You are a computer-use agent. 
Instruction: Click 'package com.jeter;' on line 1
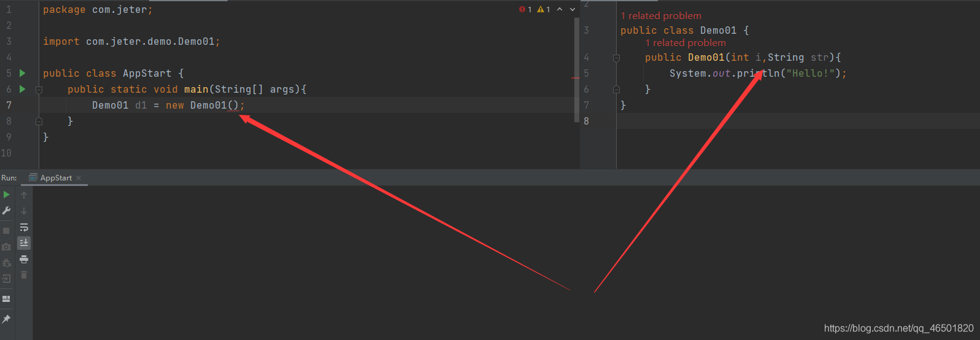pos(98,10)
